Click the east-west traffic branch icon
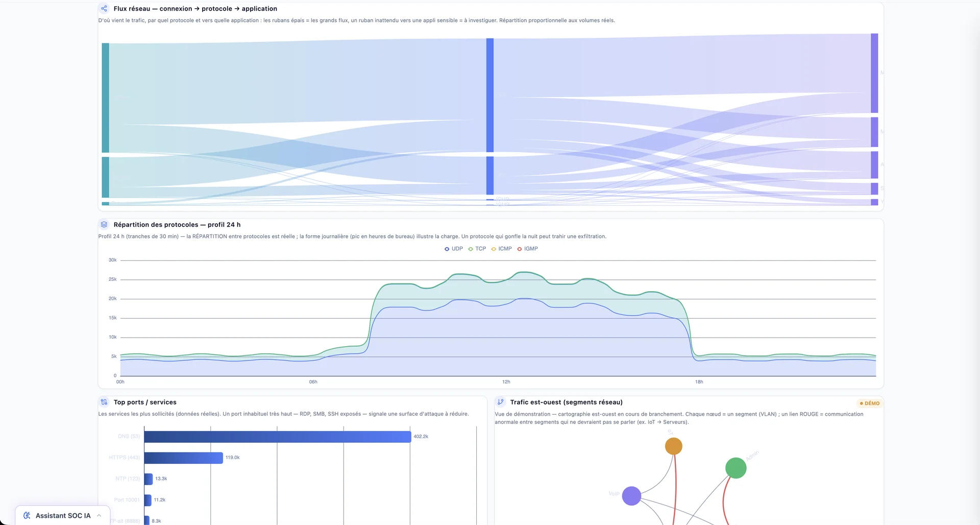This screenshot has width=980, height=525. point(501,402)
